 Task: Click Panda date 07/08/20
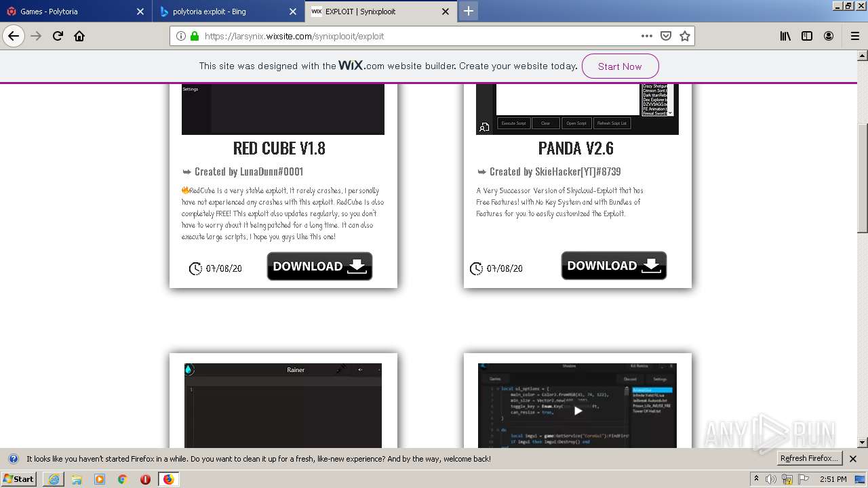coord(505,268)
